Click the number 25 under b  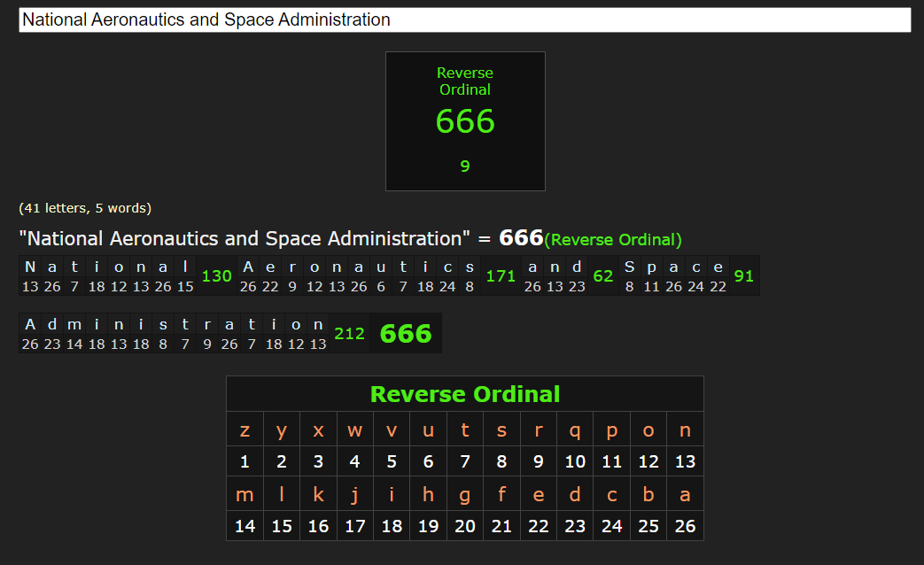(x=648, y=526)
